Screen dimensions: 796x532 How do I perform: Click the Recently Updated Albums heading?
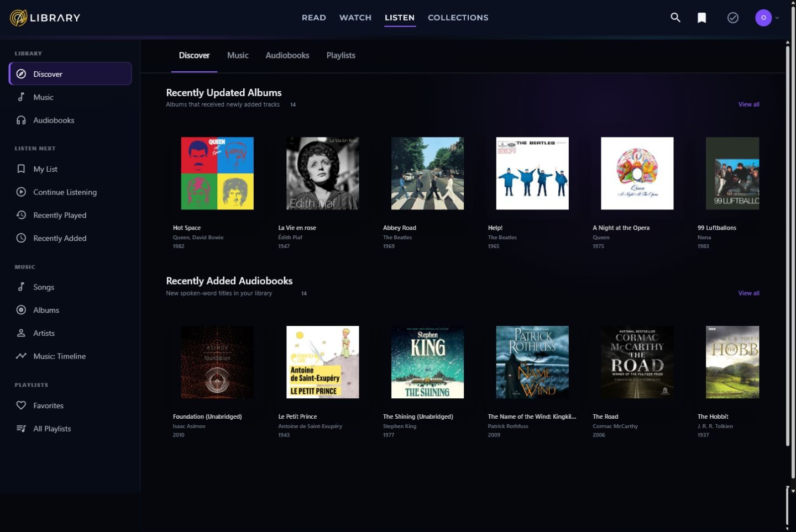point(224,93)
